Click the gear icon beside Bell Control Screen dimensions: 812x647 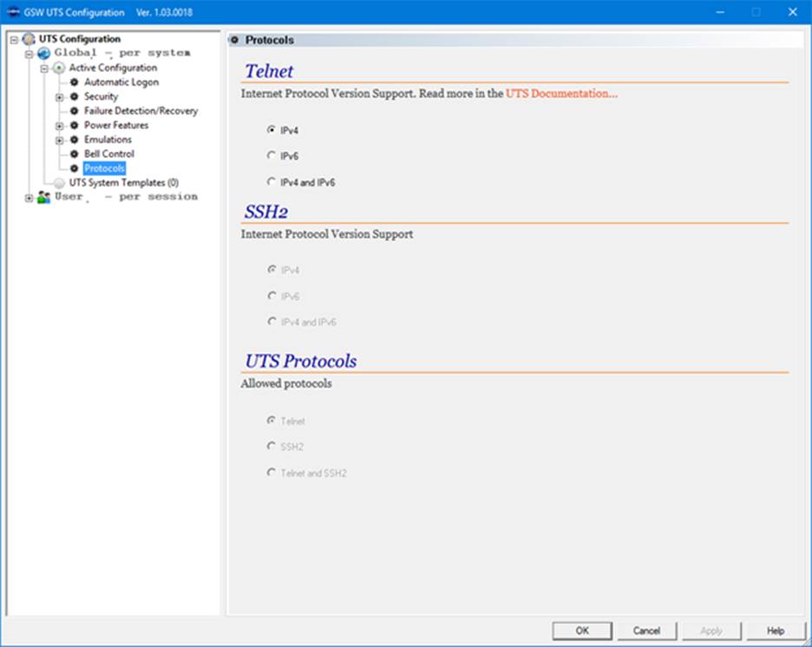point(74,154)
